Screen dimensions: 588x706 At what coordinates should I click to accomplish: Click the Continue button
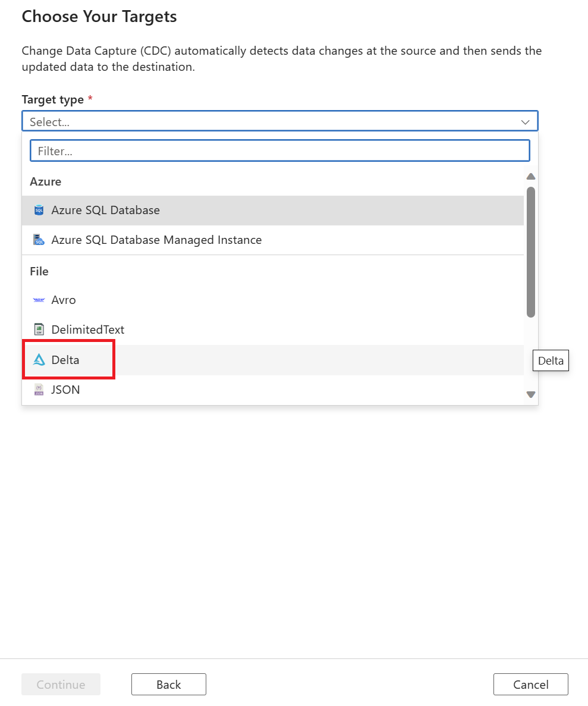(61, 684)
